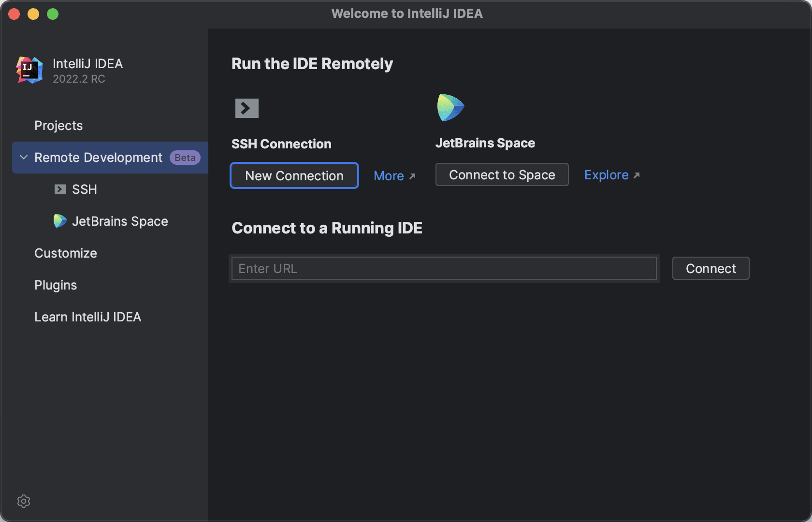Click Connect to Space button
This screenshot has height=522, width=812.
pyautogui.click(x=502, y=174)
